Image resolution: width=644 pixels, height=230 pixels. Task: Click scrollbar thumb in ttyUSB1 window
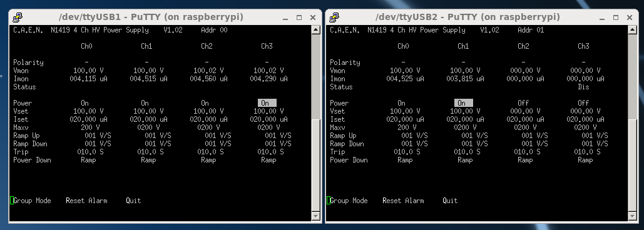[x=315, y=166]
